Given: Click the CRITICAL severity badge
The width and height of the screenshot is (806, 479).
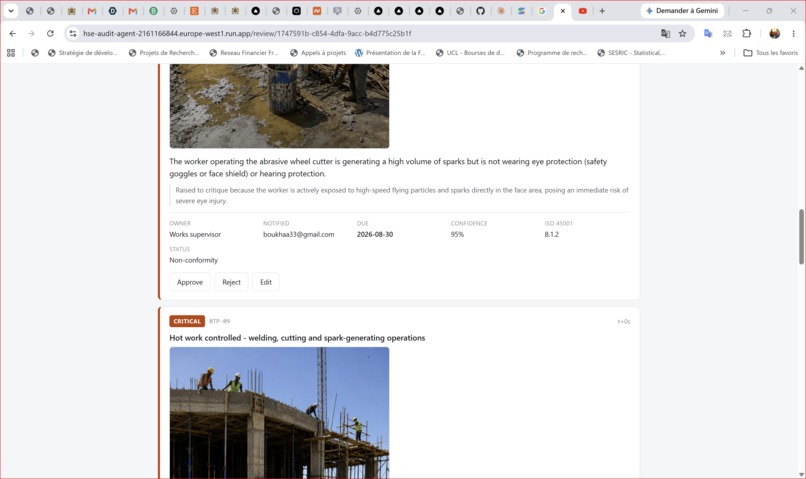Looking at the screenshot, I should click(x=187, y=321).
